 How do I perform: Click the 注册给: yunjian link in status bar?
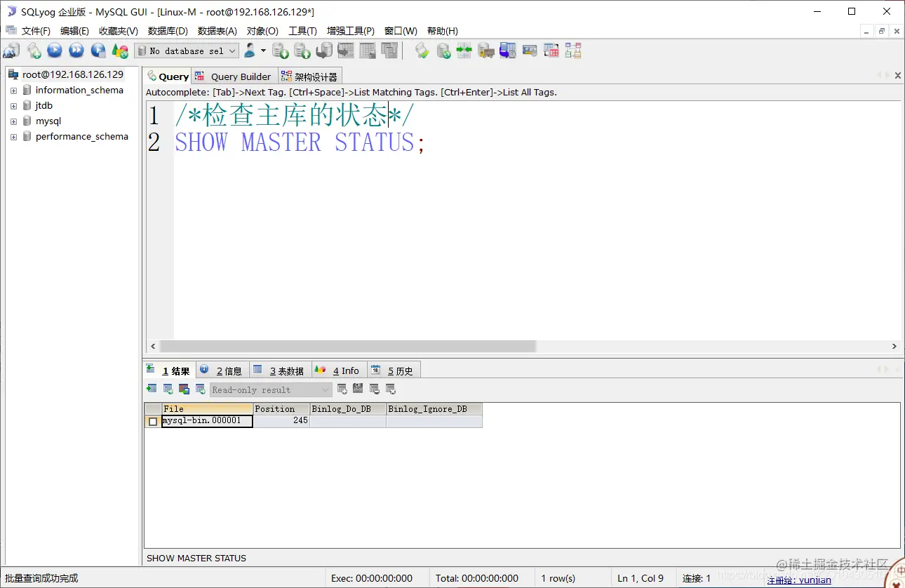799,580
